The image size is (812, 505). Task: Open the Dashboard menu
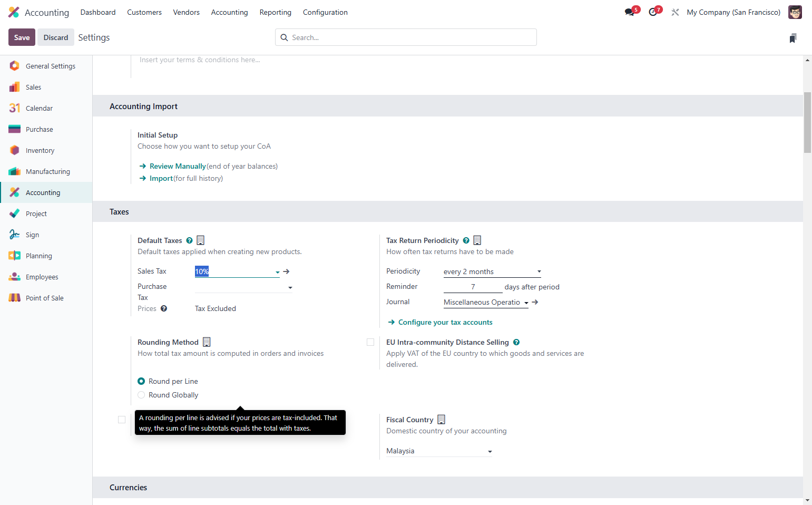(98, 12)
